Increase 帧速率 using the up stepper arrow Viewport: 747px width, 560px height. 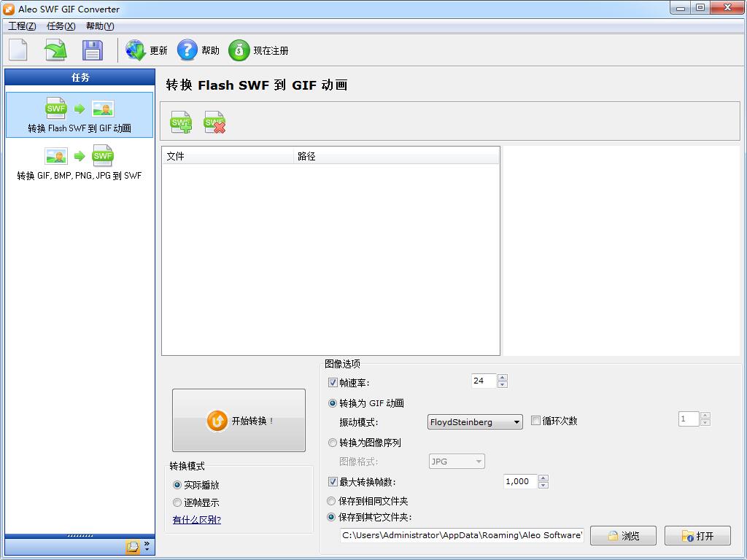[502, 377]
